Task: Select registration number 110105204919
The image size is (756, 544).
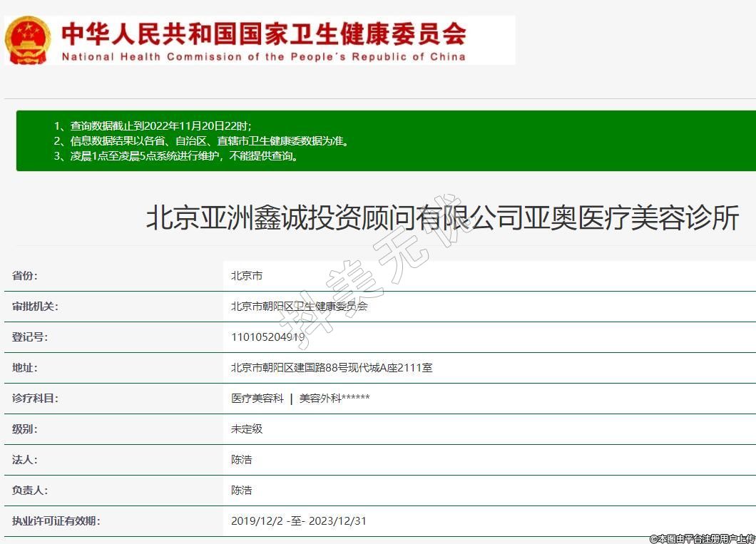Action: click(267, 337)
